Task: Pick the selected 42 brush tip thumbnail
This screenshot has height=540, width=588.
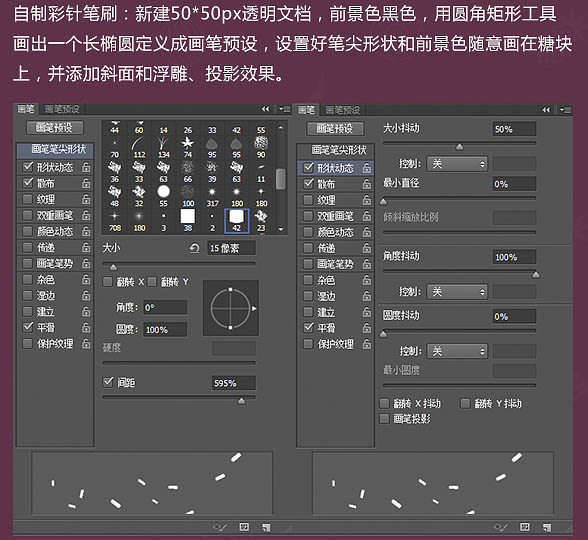Action: click(x=237, y=221)
